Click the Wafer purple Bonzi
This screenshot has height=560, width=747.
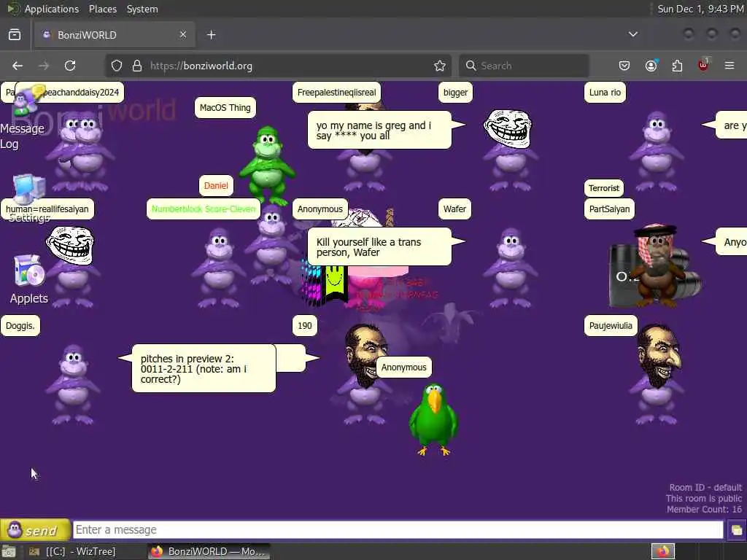click(x=511, y=268)
